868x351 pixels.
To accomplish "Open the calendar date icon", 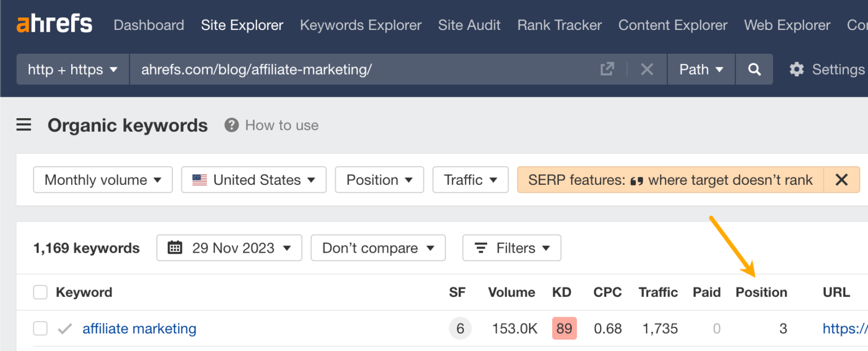I will (175, 248).
